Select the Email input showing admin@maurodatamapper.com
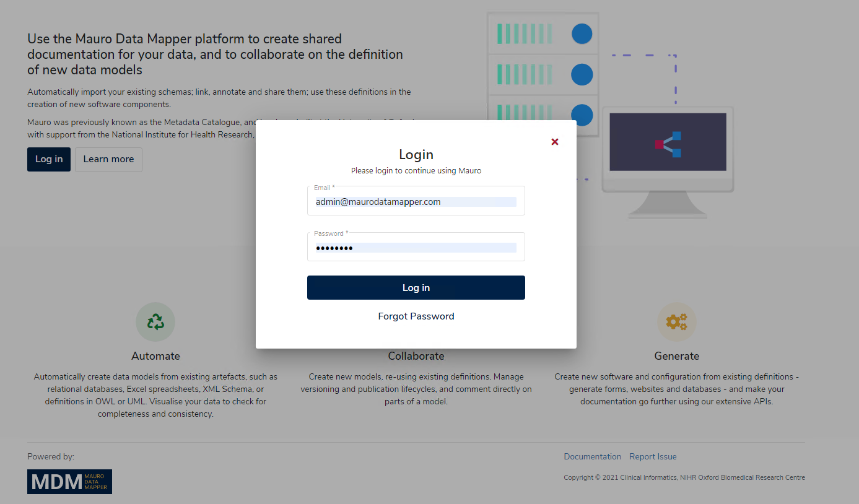Screen dimensions: 859x504 [416, 201]
